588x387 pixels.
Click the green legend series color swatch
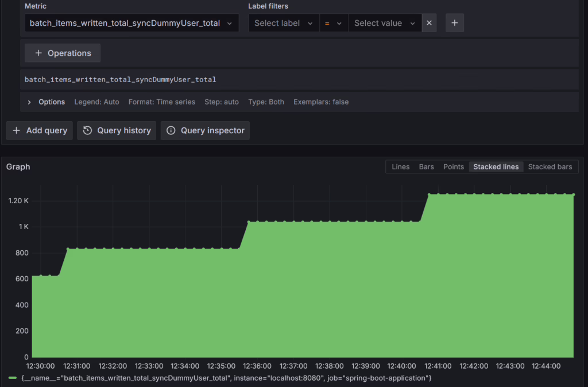coord(13,378)
